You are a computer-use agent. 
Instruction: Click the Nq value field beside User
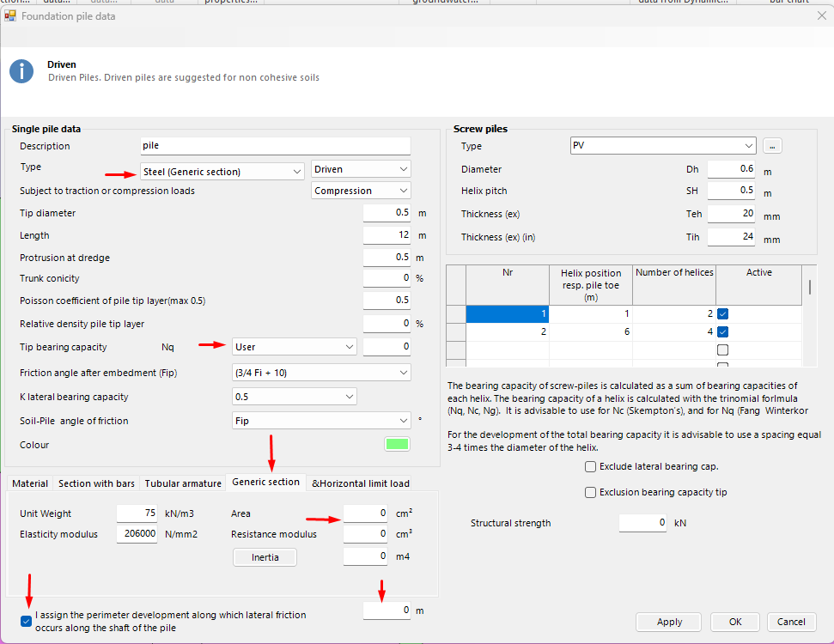click(x=387, y=347)
